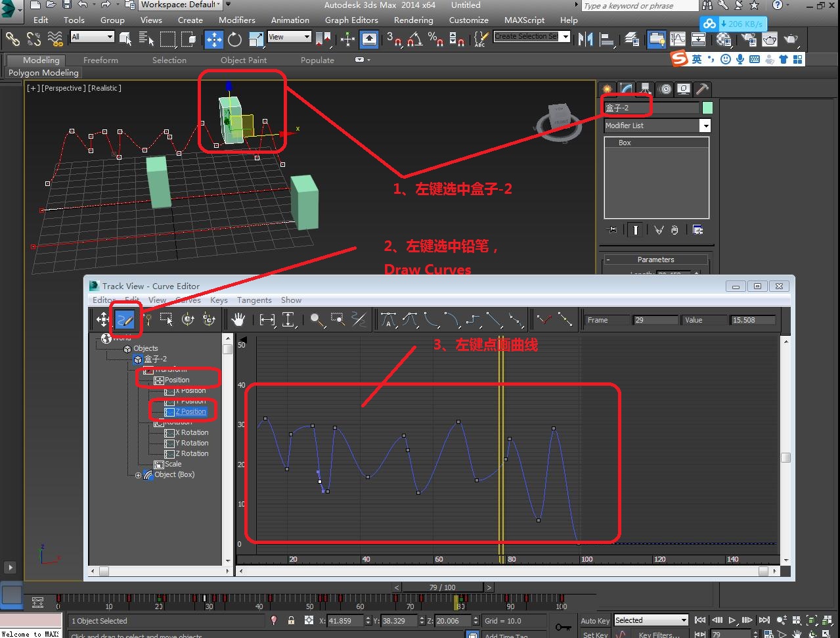Click the Break Tangents button
This screenshot has height=638, width=840.
544,320
